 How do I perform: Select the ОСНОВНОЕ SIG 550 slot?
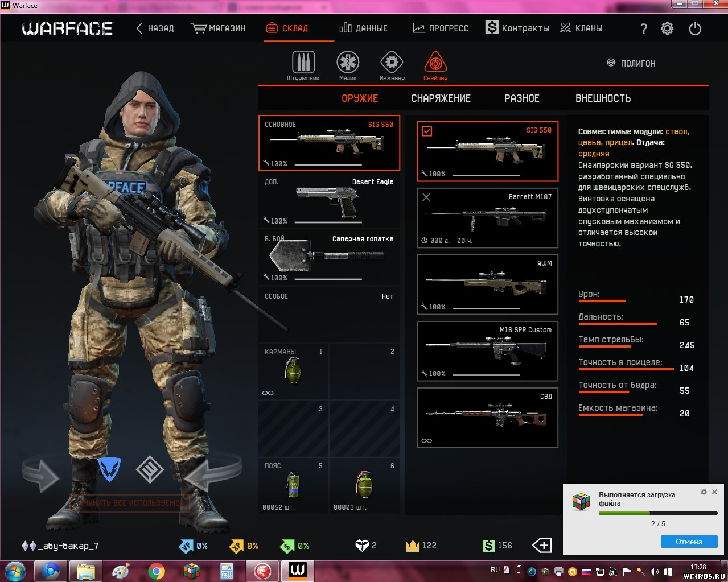pos(330,143)
